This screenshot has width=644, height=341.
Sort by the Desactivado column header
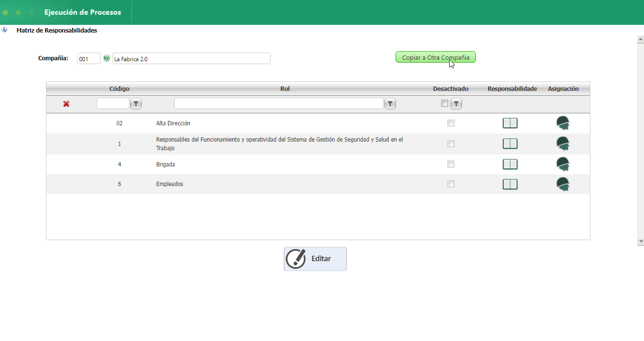point(451,89)
